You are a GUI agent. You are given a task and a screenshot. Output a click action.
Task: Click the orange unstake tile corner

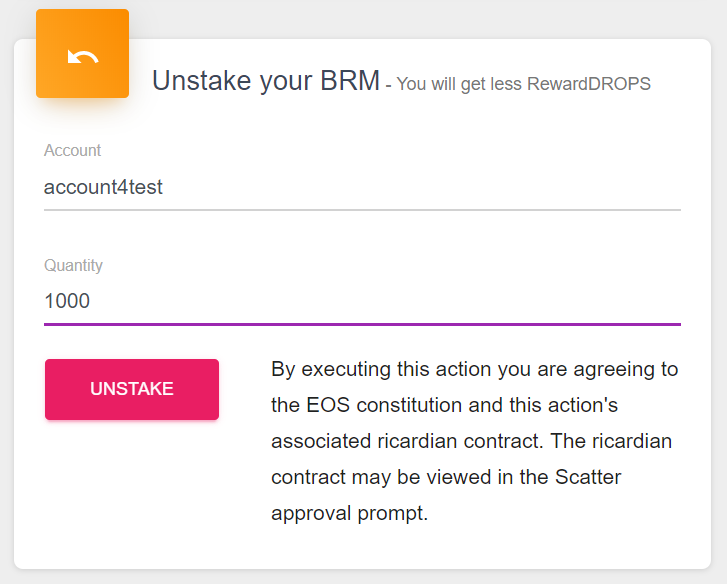coord(83,53)
